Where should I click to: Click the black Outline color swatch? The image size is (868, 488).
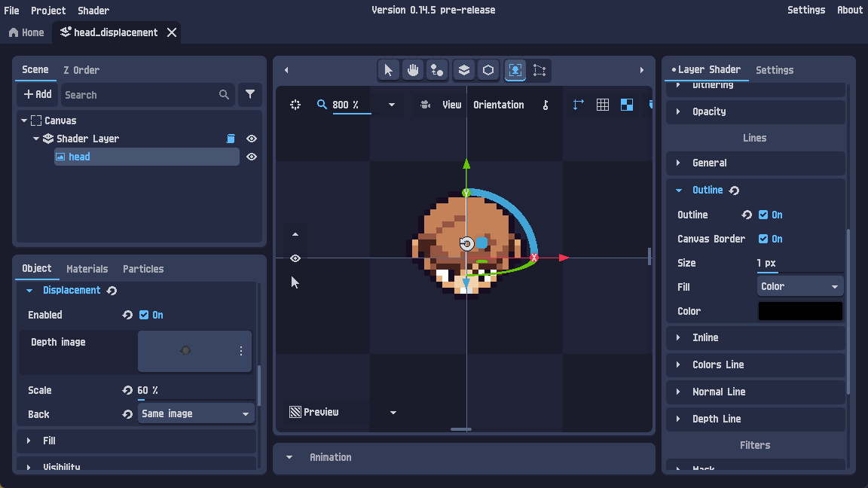coord(799,310)
